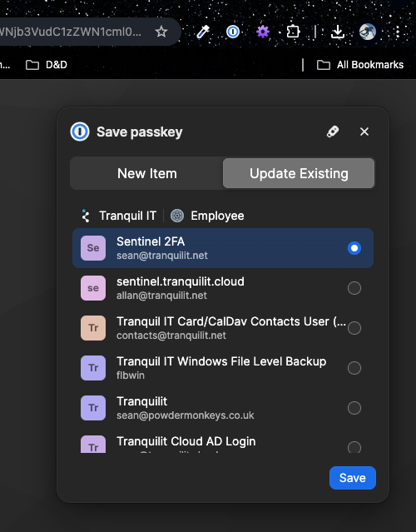
Task: Click the Tr icon of Cloud AD Login
Action: coord(93,444)
